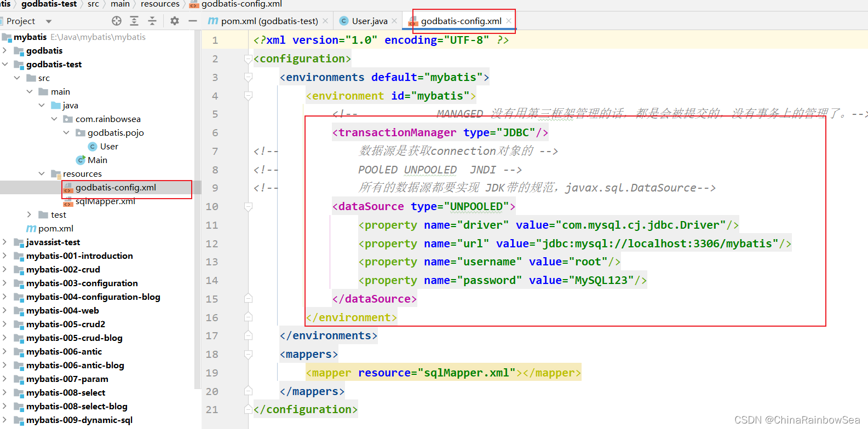Click src in the breadcrumb path

pos(94,4)
